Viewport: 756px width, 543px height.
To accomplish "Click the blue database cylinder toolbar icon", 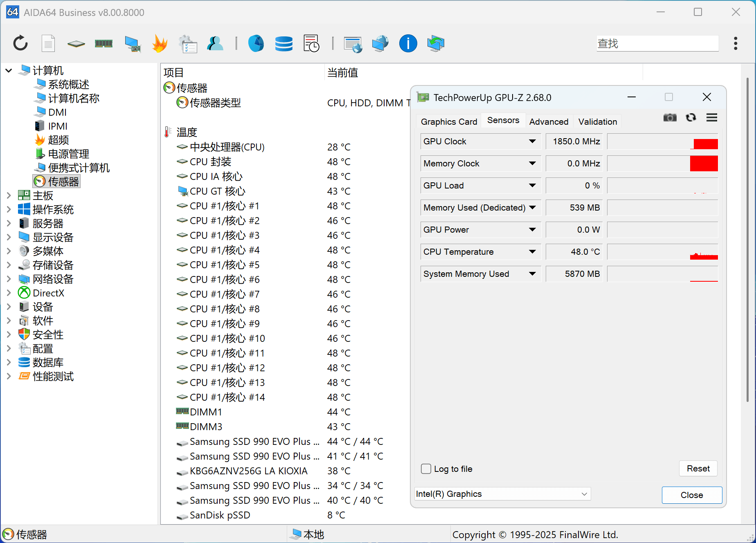I will coord(283,43).
